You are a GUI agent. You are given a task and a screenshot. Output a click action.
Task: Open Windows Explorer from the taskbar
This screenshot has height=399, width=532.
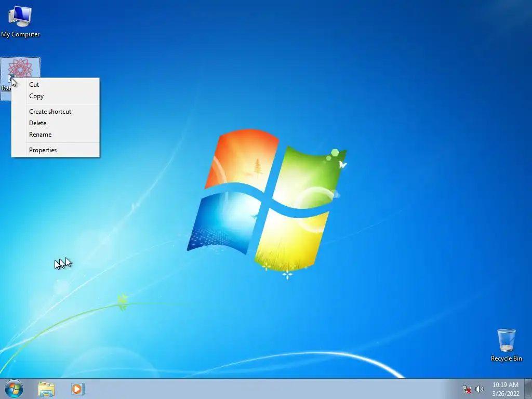point(46,389)
